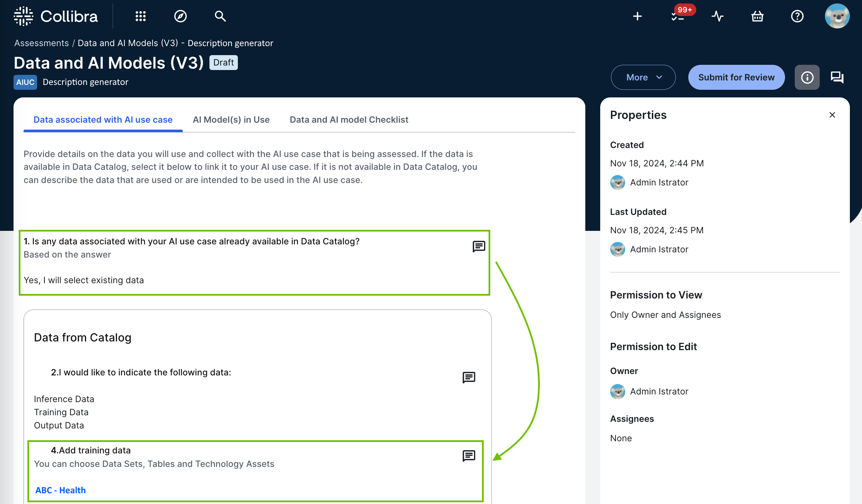Screen dimensions: 862x504
Task: Click the compass browse icon
Action: [x=180, y=16]
